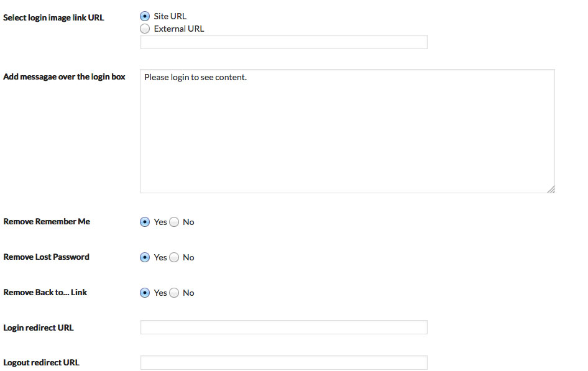Choose Yes for Remove Lost Password
This screenshot has width=588, height=371.
(x=145, y=257)
